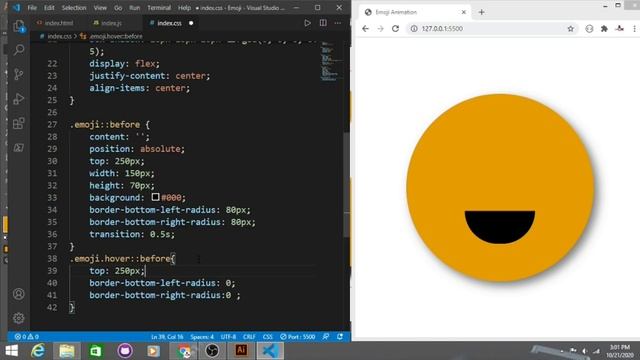
Task: Open the Explorer view in VS Code
Action: [18, 27]
